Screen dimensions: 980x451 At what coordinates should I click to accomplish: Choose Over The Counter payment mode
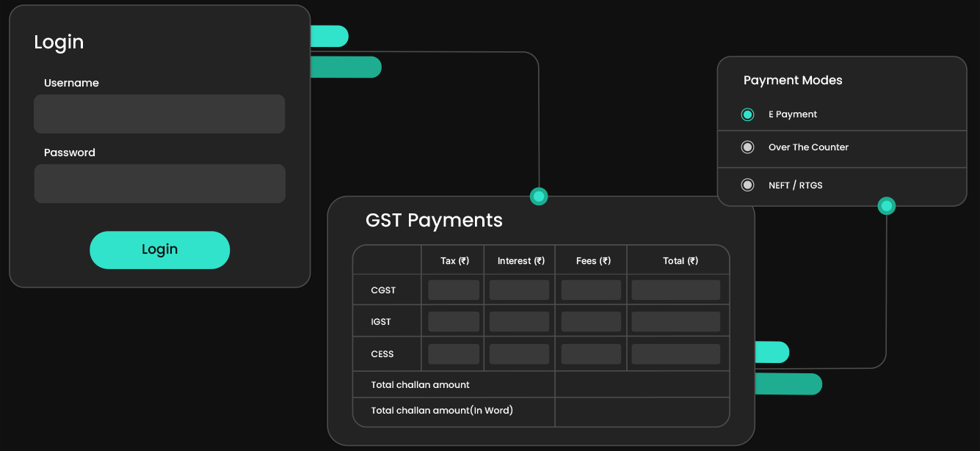pos(747,147)
